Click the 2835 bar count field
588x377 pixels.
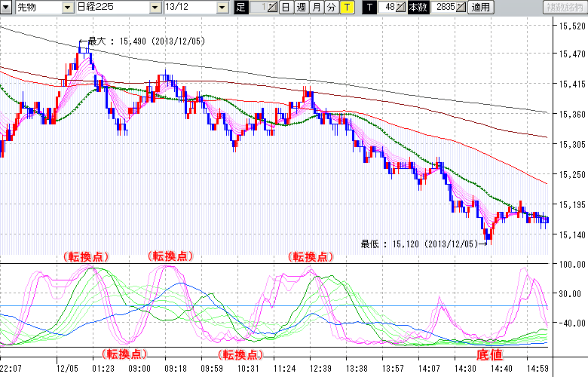(x=444, y=8)
